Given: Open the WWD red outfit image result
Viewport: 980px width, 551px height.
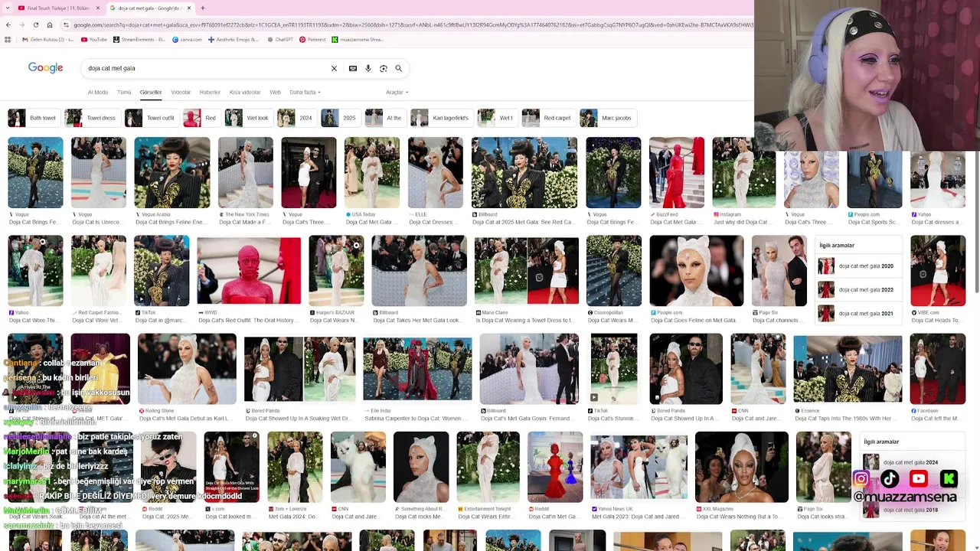Looking at the screenshot, I should [x=249, y=272].
